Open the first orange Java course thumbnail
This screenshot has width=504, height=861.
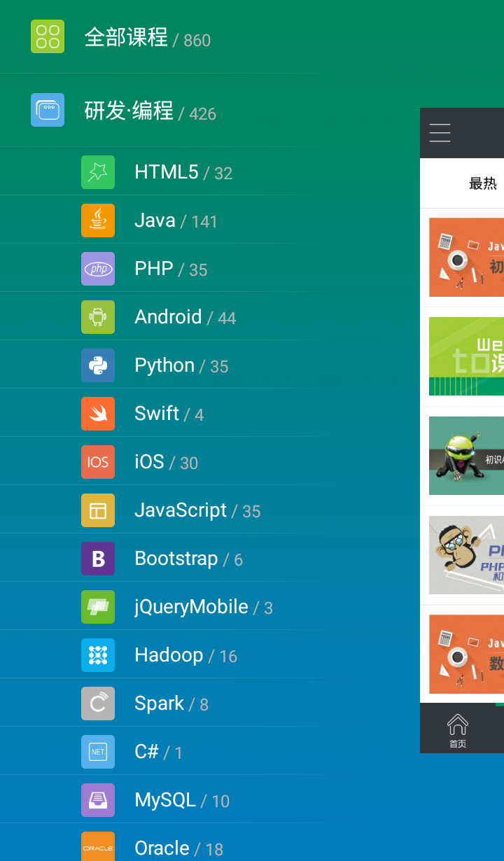click(466, 257)
